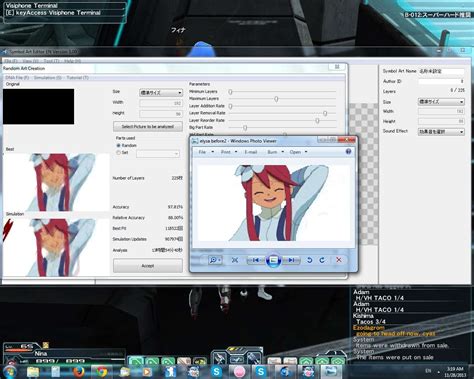Click E-mail in Photo Viewer toolbar

click(251, 152)
